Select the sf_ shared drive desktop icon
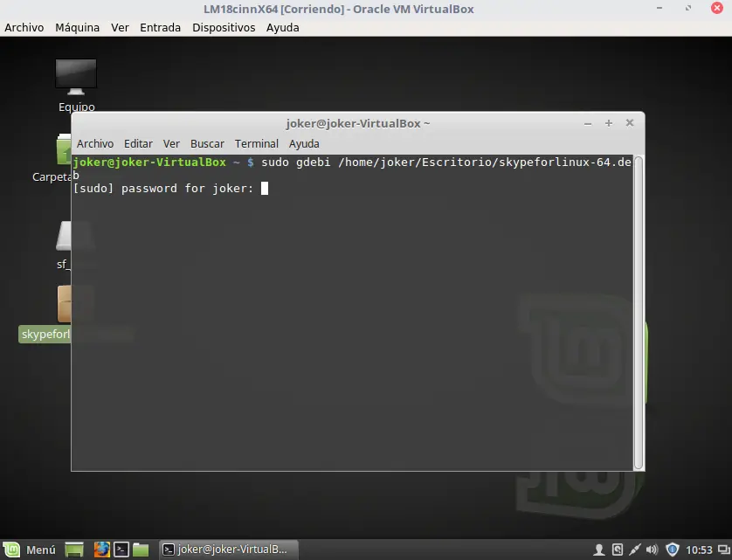The height and width of the screenshot is (560, 732). 64,245
